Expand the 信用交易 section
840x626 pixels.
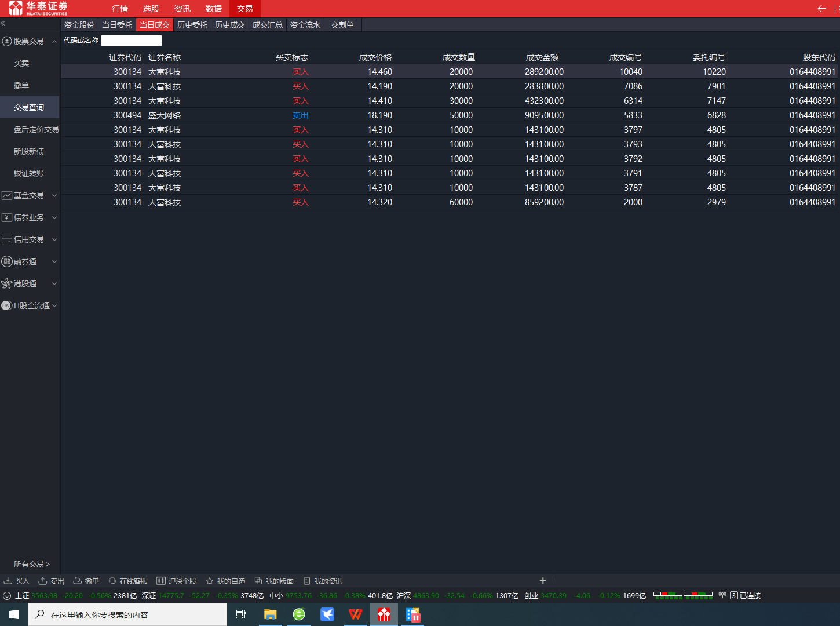[54, 239]
